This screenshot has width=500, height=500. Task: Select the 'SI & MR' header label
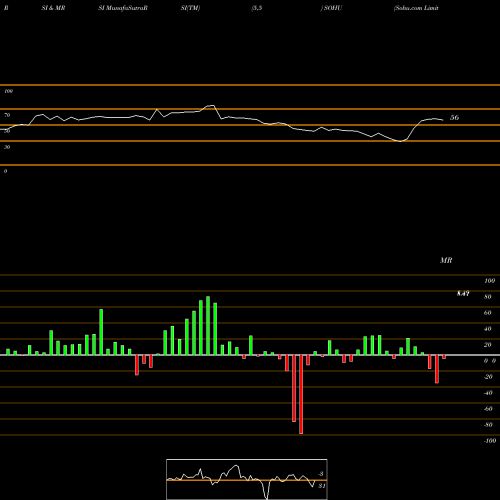(53, 8)
